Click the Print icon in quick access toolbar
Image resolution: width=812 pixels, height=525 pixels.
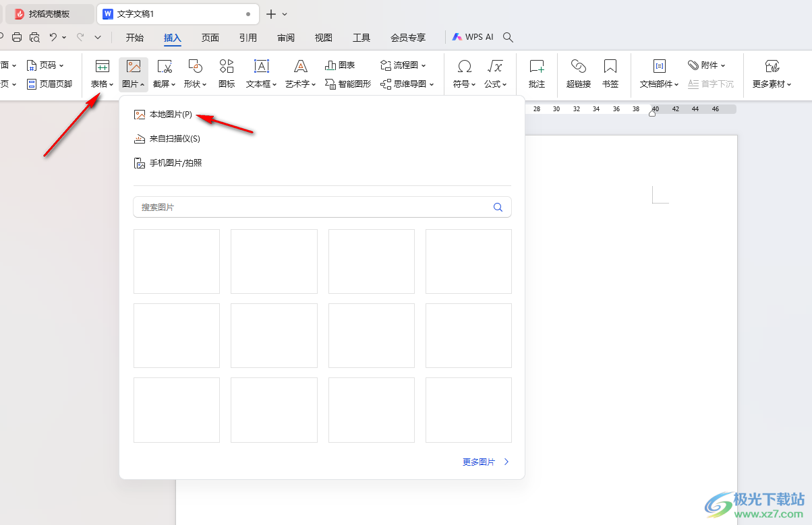(17, 37)
